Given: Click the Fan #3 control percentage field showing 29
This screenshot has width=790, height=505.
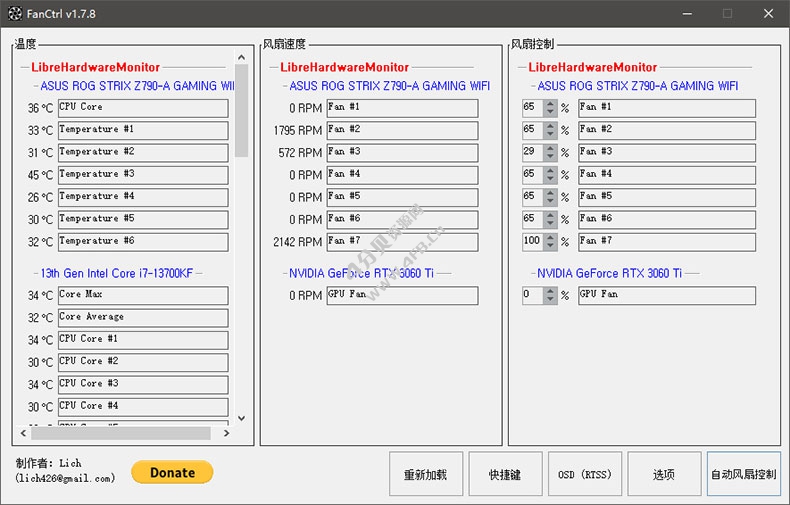Looking at the screenshot, I should pos(533,152).
